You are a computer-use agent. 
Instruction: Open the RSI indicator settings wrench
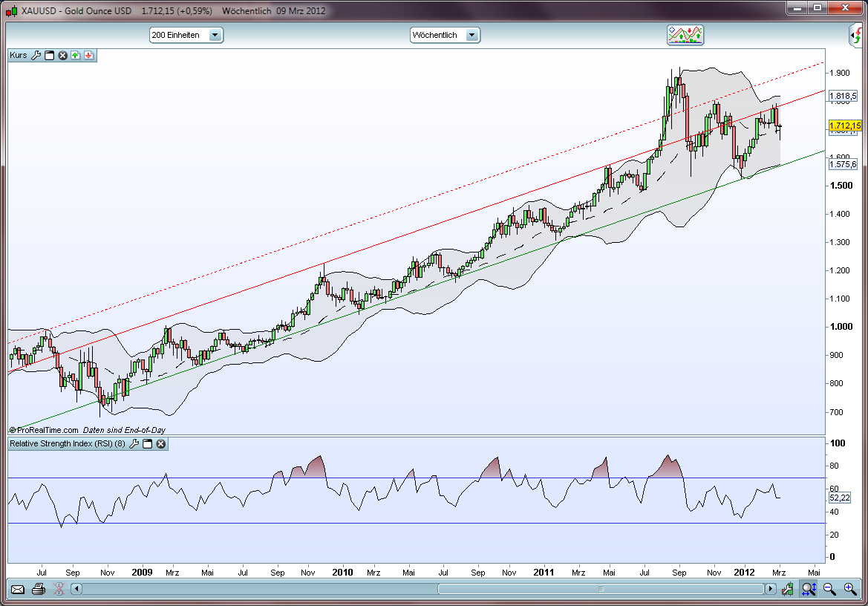(134, 443)
